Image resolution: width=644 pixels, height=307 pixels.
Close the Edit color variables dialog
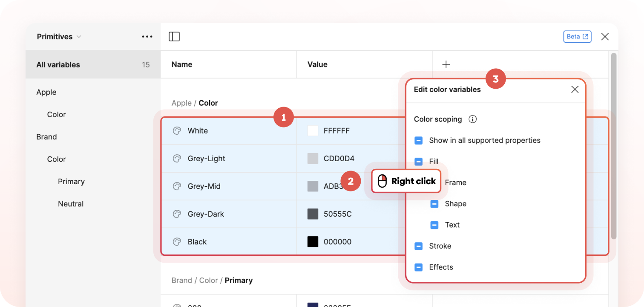click(575, 89)
